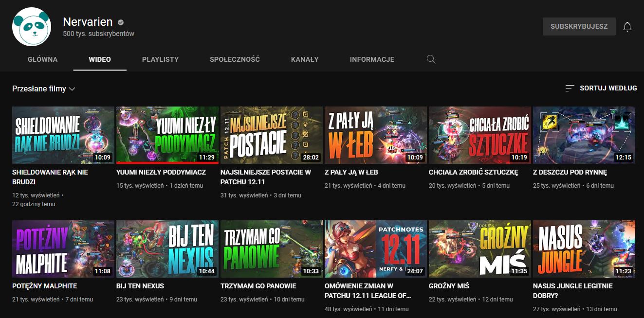Image resolution: width=644 pixels, height=318 pixels.
Task: Open TRZYMAM GO PANOWIE thumbnail
Action: pos(272,249)
